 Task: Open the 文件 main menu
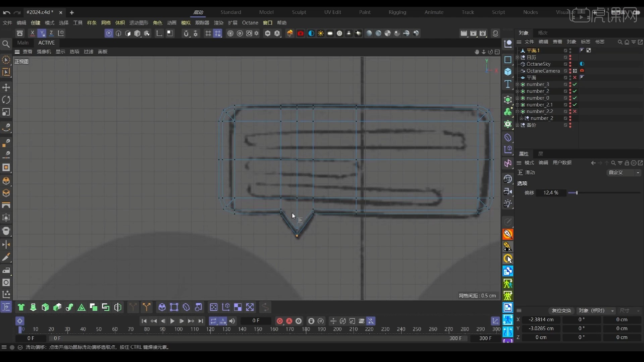pyautogui.click(x=7, y=23)
